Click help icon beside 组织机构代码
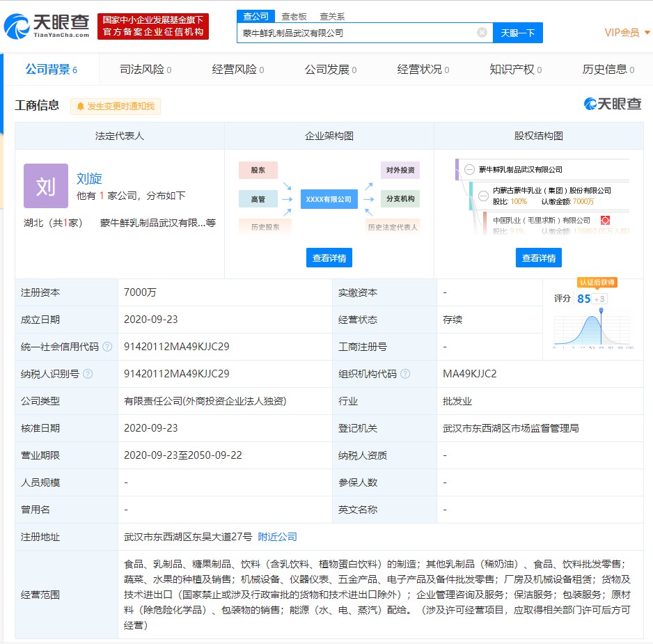 (405, 374)
